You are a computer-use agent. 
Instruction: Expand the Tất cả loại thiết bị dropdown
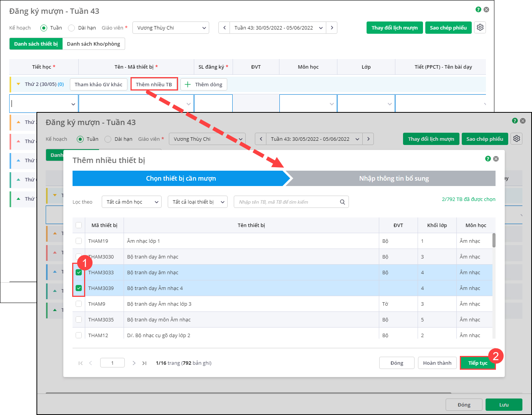197,202
